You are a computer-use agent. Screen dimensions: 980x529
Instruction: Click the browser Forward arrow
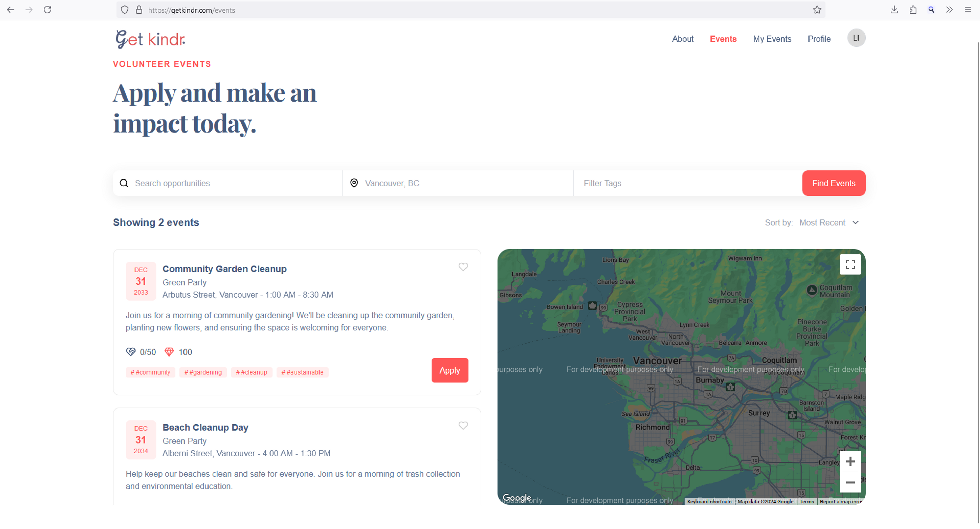[x=29, y=10]
